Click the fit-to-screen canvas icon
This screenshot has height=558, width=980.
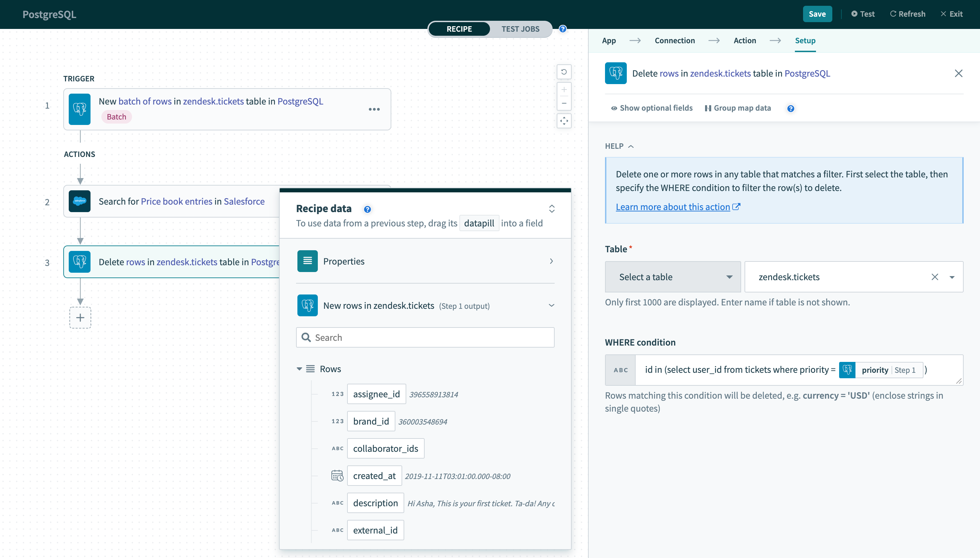tap(564, 121)
